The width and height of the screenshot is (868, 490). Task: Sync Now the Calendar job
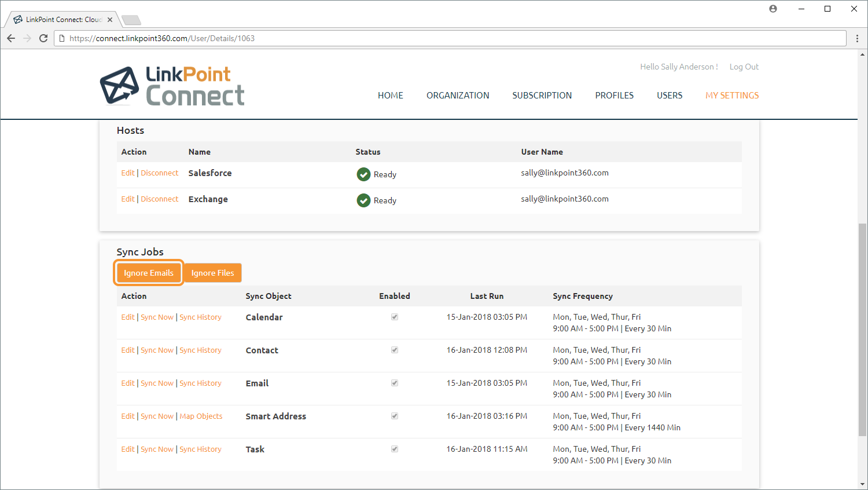tap(157, 317)
